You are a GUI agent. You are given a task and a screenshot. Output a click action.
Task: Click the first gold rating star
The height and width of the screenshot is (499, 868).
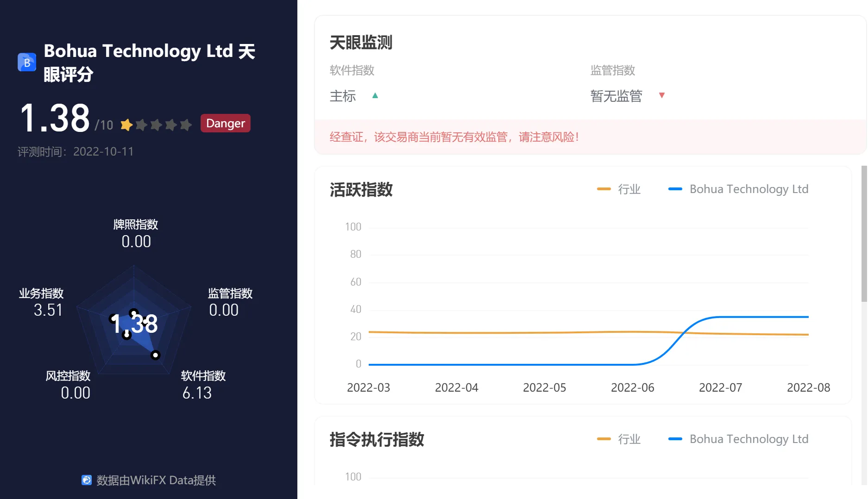click(126, 125)
